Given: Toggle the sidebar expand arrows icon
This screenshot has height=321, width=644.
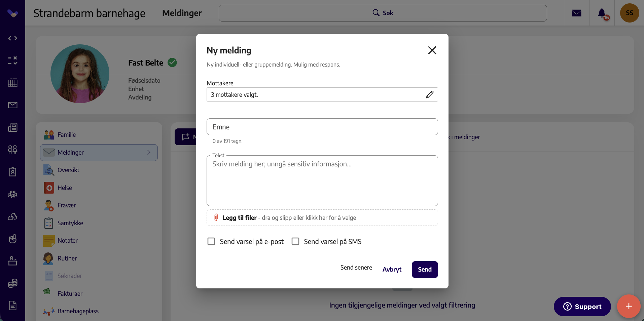Looking at the screenshot, I should (x=12, y=38).
